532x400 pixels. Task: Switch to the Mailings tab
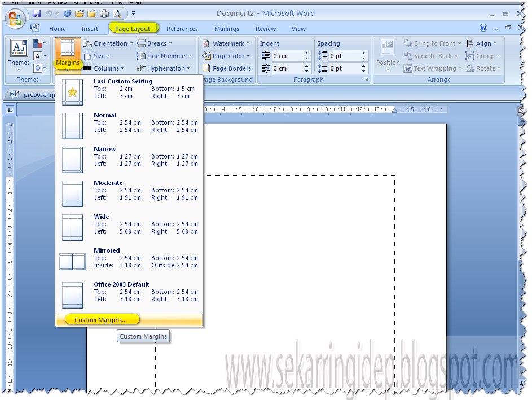(x=227, y=29)
